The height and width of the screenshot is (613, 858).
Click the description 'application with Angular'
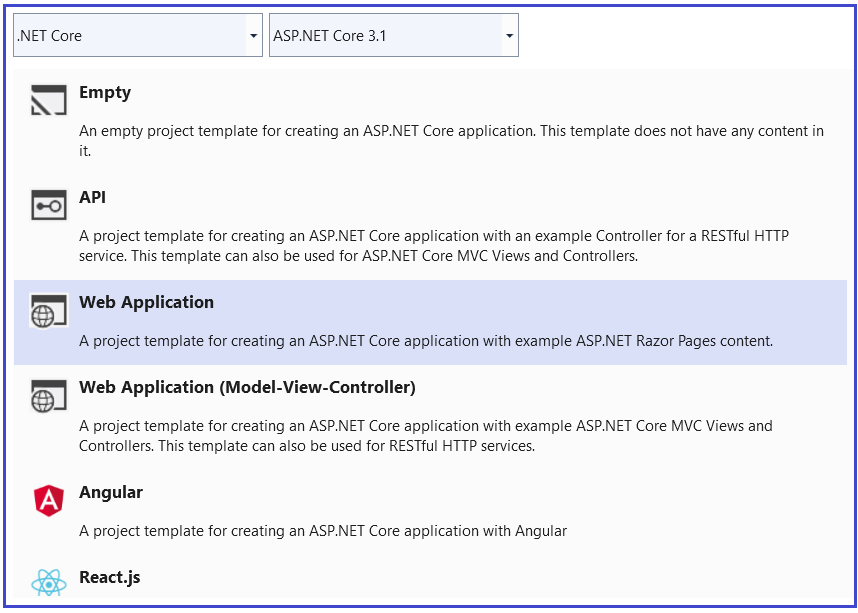click(323, 531)
